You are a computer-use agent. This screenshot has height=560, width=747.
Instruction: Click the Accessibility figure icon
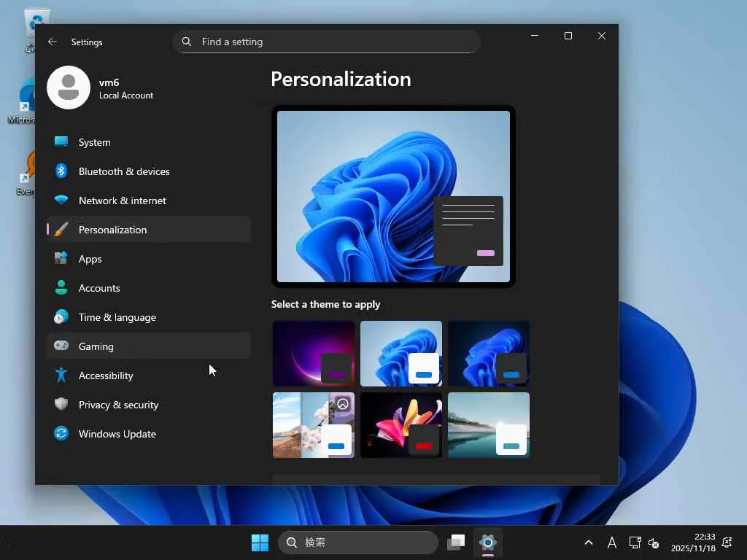61,376
